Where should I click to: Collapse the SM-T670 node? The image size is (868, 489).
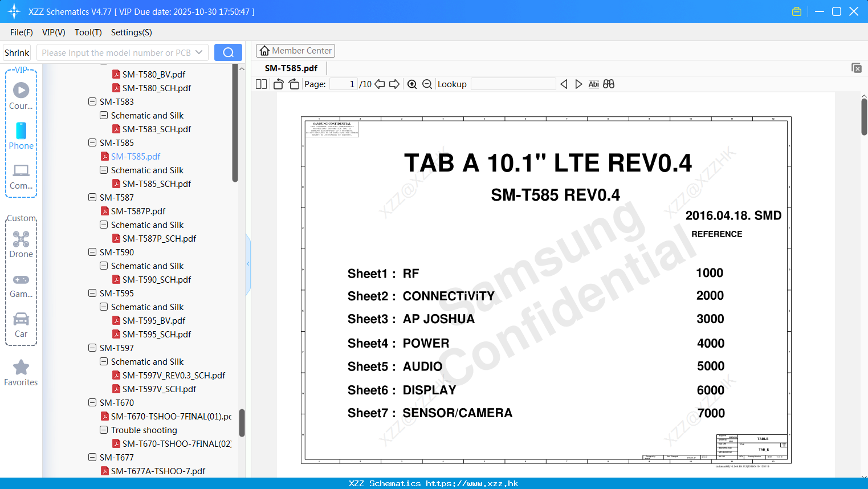tap(92, 402)
